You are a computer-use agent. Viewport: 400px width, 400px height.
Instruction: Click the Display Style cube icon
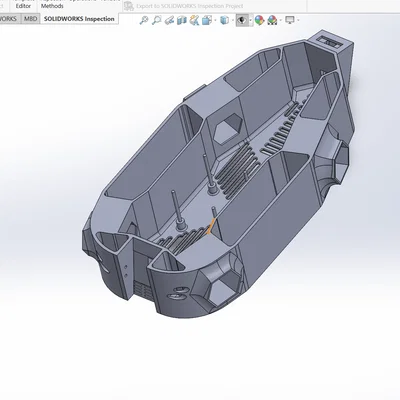coord(225,20)
